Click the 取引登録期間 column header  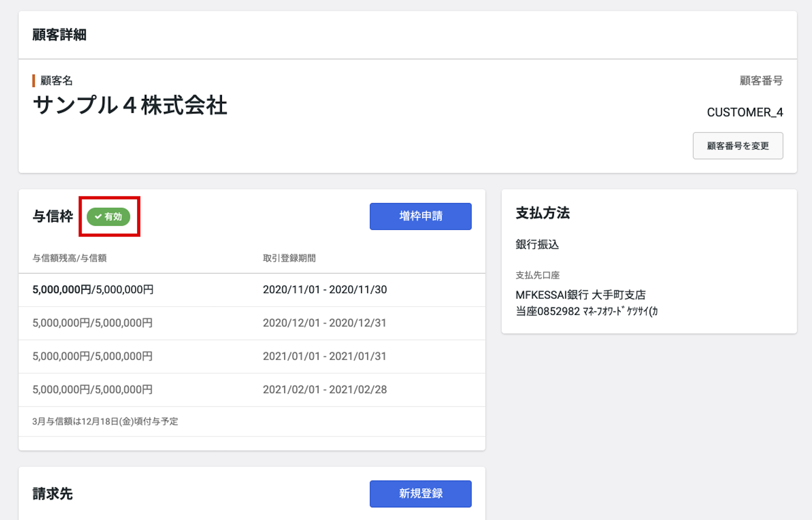pos(289,258)
